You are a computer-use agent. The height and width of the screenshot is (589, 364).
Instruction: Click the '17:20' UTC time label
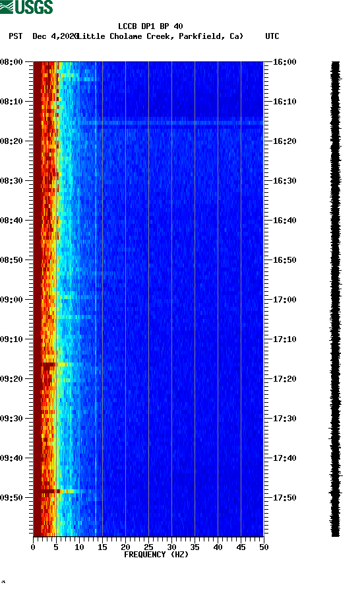tap(284, 378)
